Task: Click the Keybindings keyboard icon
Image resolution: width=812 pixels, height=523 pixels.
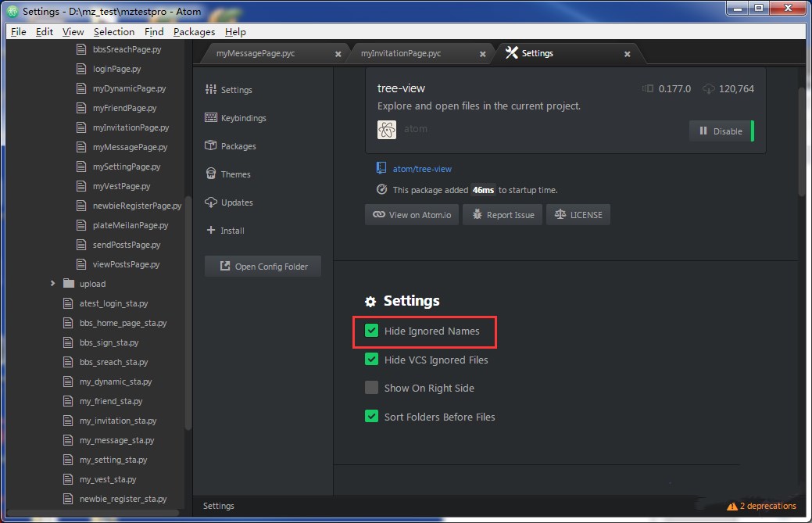Action: click(x=211, y=117)
